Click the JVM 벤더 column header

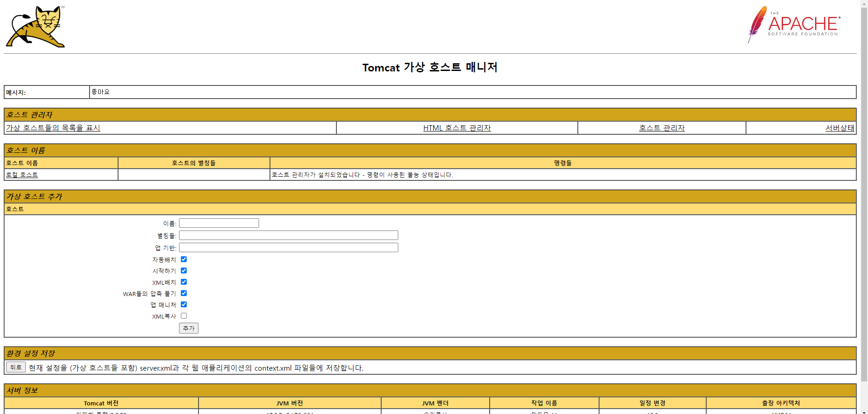click(x=435, y=403)
